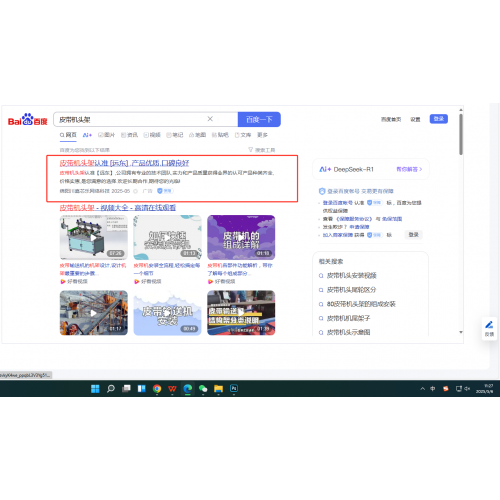Open the 设置 menu at the top right
Image resolution: width=500 pixels, height=500 pixels.
pos(415,119)
